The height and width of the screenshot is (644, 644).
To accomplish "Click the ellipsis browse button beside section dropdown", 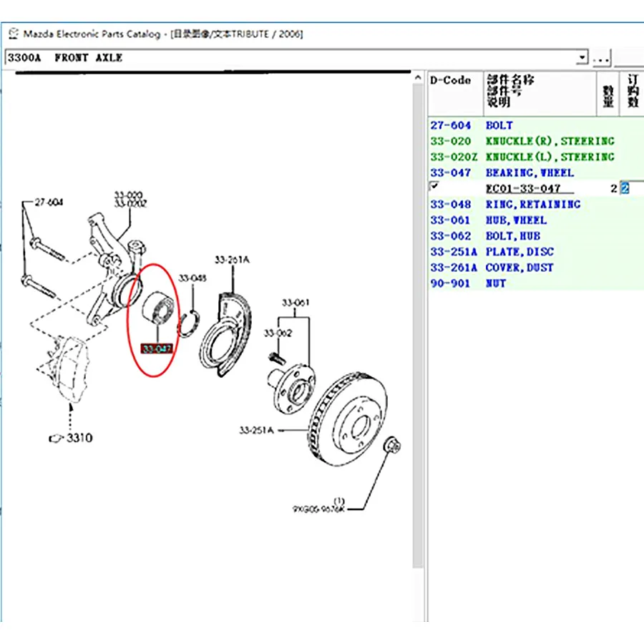I will coord(601,58).
